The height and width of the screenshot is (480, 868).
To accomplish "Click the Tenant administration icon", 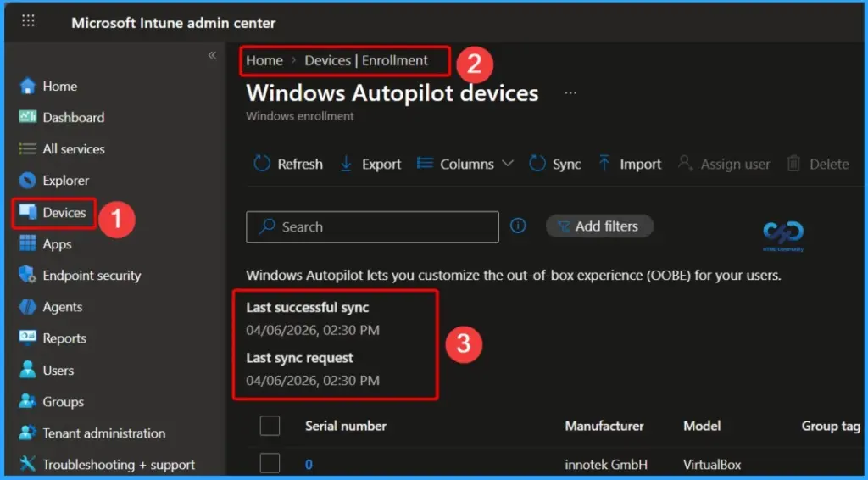I will click(28, 433).
